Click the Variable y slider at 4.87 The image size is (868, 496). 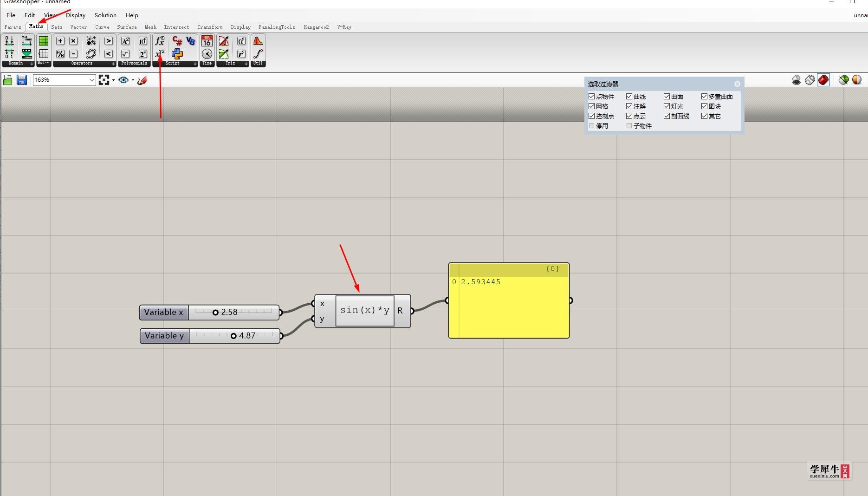pyautogui.click(x=234, y=336)
